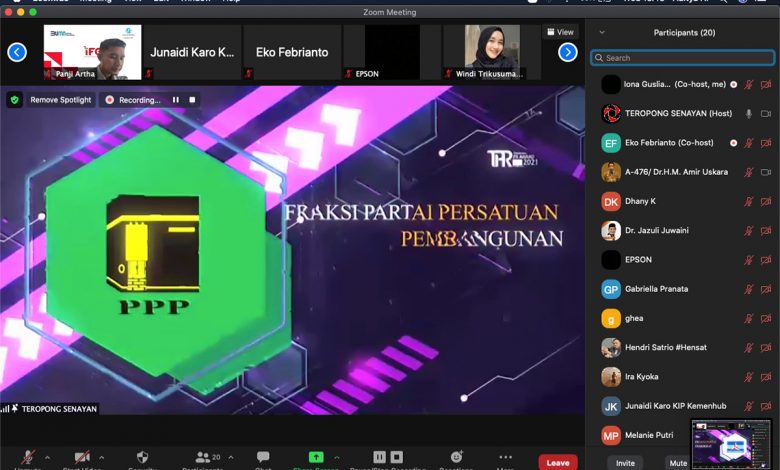
Task: Select the Eko Febrianto video tile
Action: click(292, 52)
